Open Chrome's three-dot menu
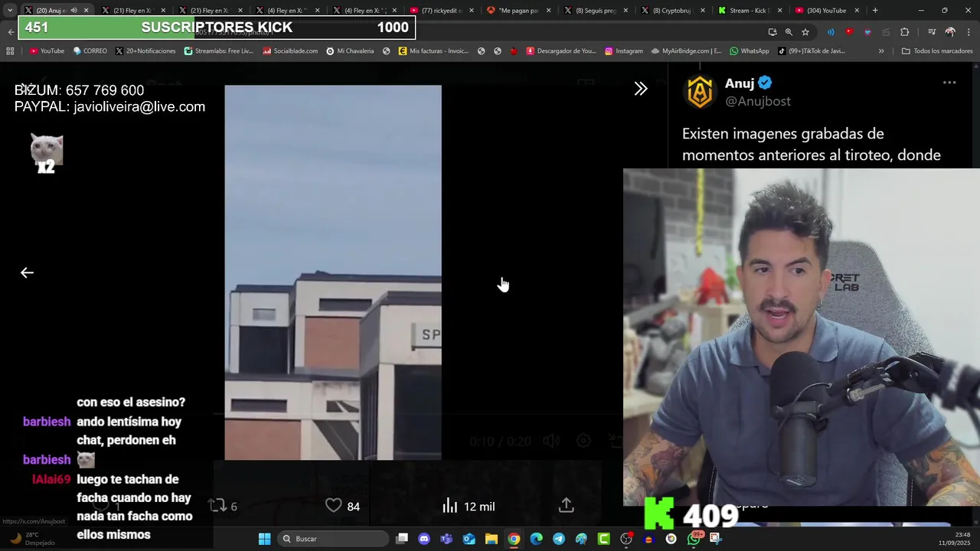Image resolution: width=980 pixels, height=551 pixels. pyautogui.click(x=969, y=32)
